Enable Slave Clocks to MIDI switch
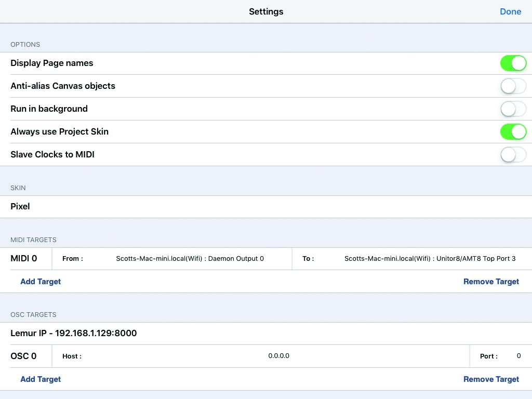 [x=513, y=155]
